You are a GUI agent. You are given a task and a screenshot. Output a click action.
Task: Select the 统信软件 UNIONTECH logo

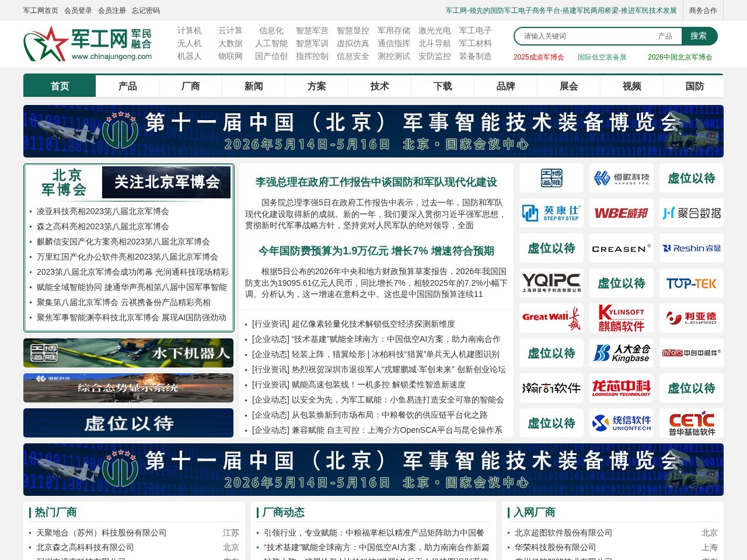pos(621,423)
